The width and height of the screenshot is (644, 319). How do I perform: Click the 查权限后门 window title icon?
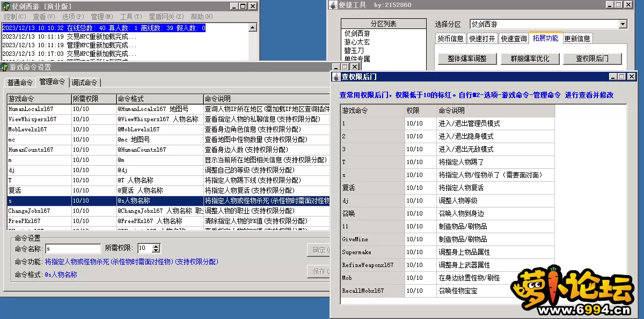(x=336, y=77)
